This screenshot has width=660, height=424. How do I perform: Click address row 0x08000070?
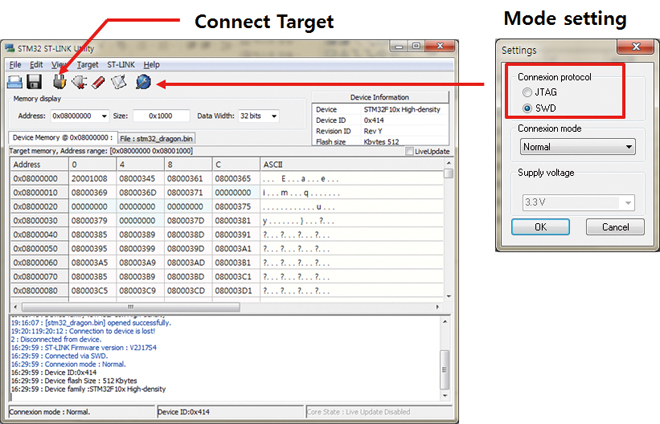[39, 277]
